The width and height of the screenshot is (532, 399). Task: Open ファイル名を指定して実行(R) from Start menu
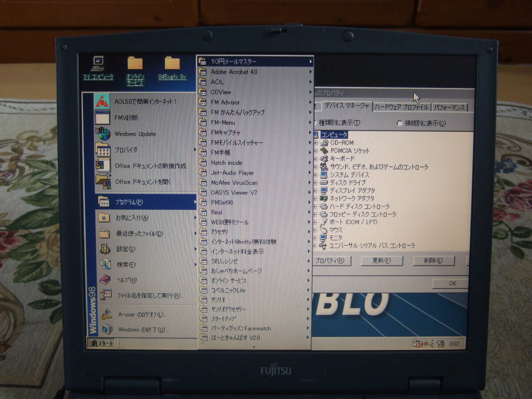click(x=145, y=296)
